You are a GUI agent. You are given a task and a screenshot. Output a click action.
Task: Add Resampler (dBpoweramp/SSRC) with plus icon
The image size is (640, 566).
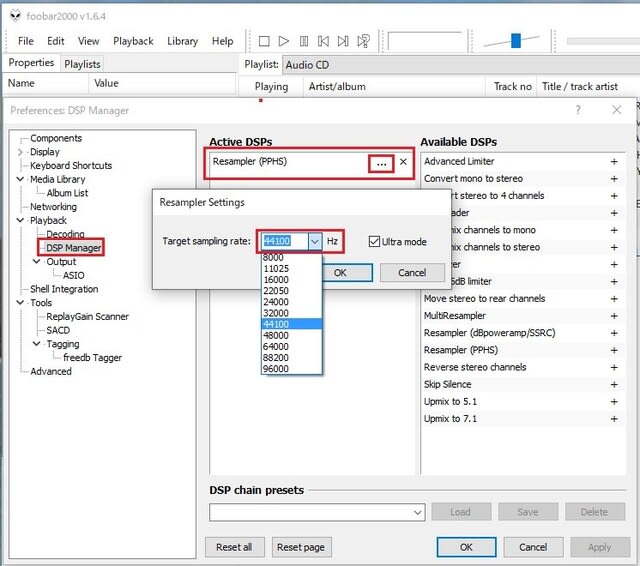pyautogui.click(x=614, y=333)
